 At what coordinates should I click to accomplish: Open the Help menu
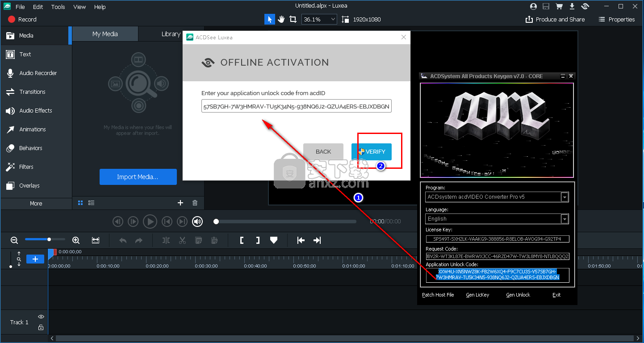(100, 7)
